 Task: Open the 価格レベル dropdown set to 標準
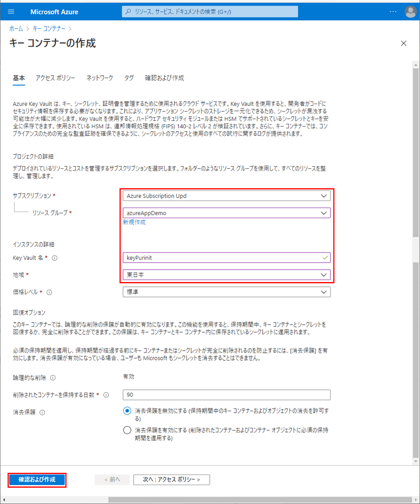226,292
